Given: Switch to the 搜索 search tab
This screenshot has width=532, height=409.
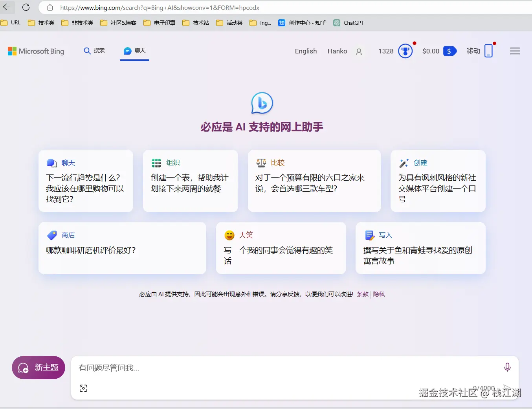Looking at the screenshot, I should click(x=94, y=51).
